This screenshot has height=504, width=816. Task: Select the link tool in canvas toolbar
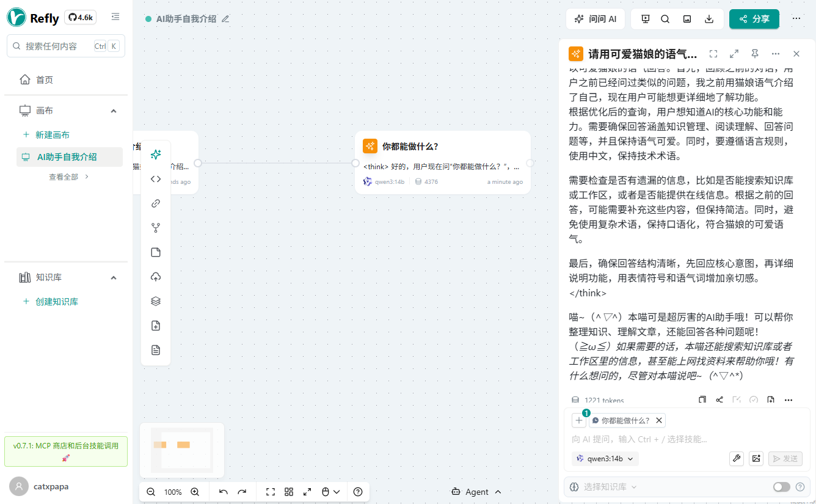(x=156, y=203)
